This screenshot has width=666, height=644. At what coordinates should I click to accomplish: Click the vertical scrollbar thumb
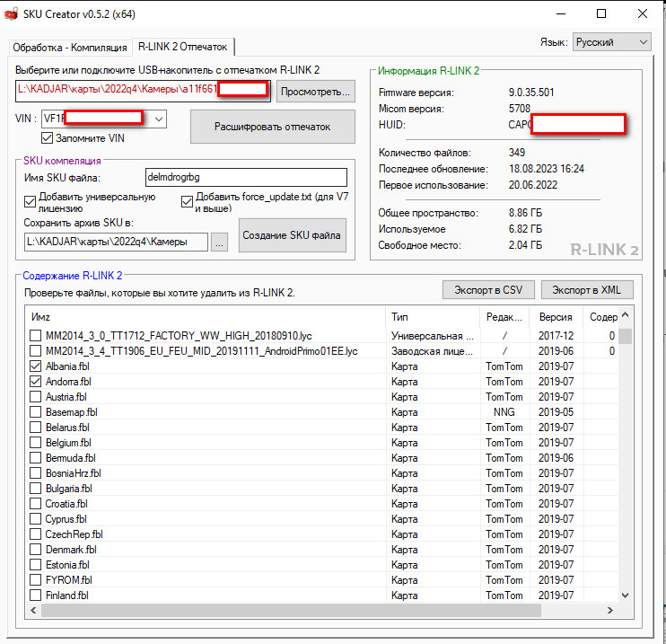click(625, 336)
